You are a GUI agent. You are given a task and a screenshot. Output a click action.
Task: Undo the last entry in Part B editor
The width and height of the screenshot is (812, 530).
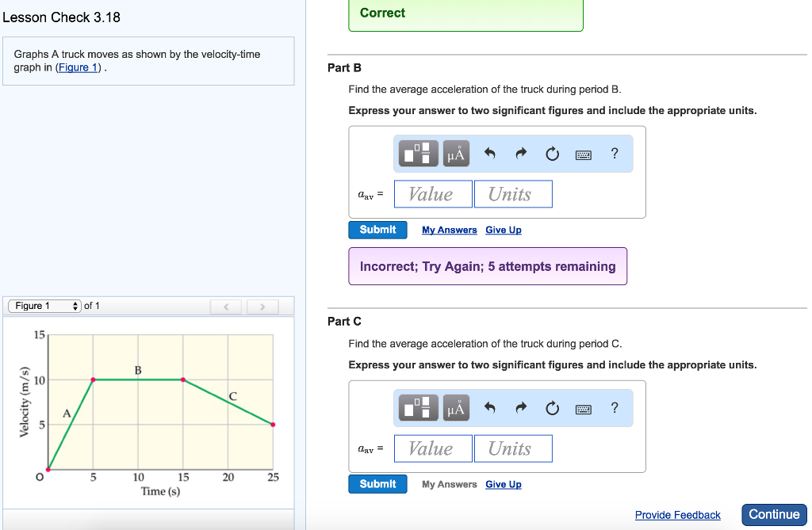[x=489, y=154]
